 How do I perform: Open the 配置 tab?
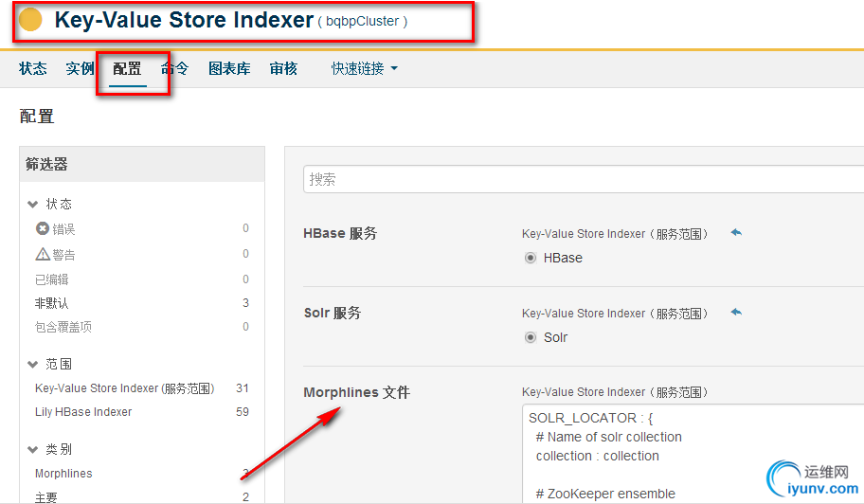pyautogui.click(x=127, y=68)
